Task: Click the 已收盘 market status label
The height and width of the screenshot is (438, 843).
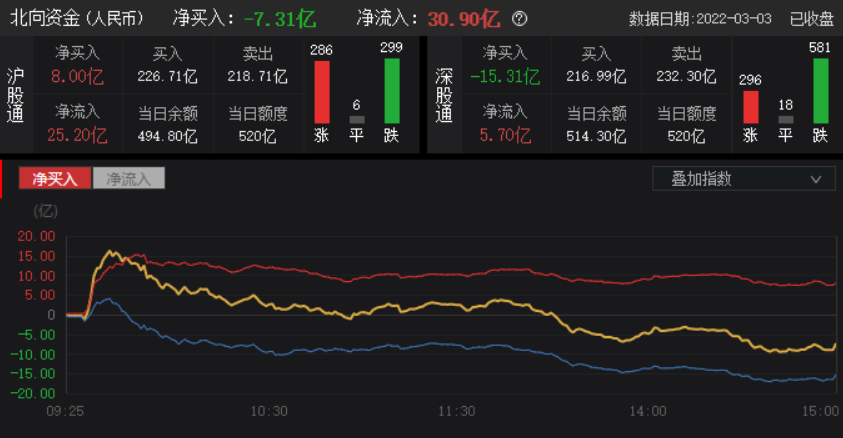Action: [x=811, y=19]
